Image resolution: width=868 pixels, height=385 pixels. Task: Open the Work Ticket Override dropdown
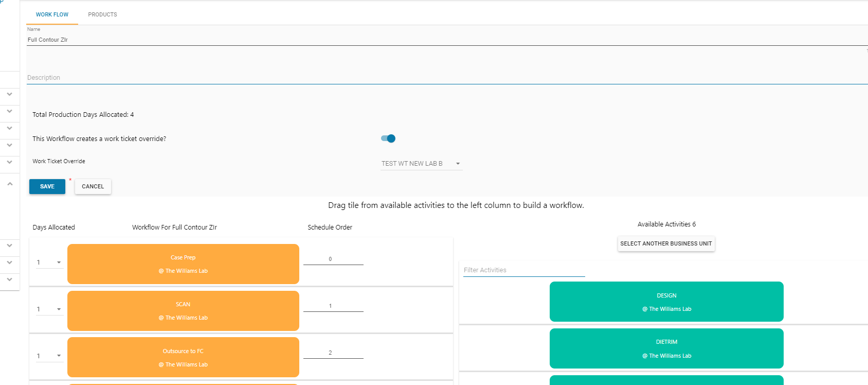point(421,164)
